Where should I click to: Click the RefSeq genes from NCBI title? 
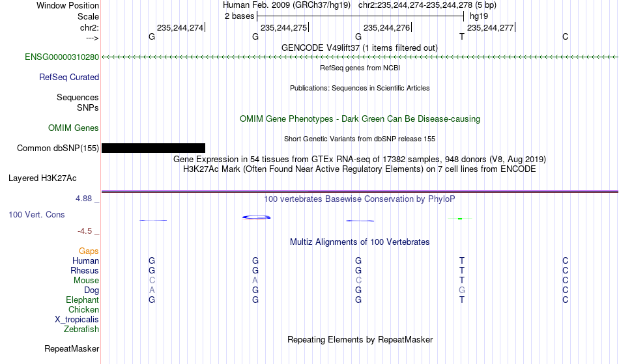click(360, 68)
